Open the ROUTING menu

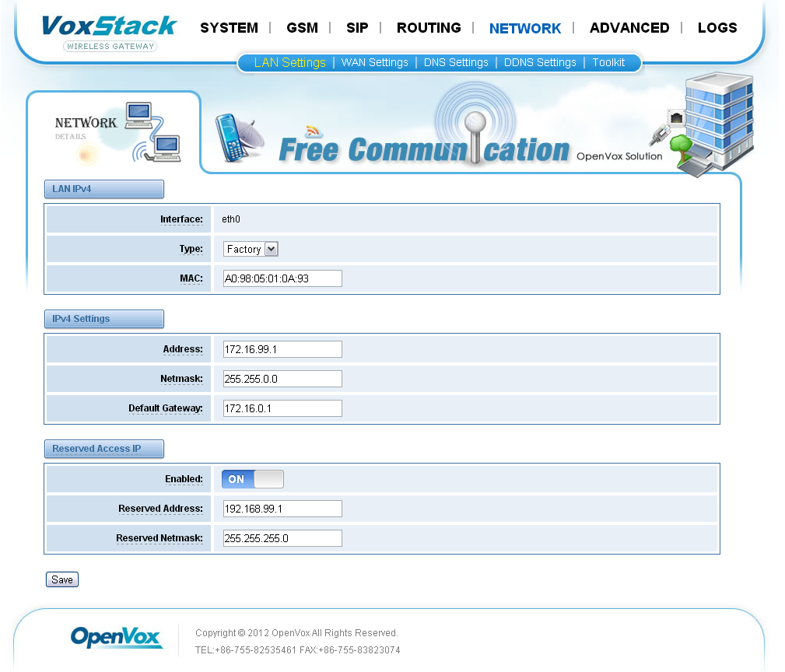pyautogui.click(x=429, y=28)
